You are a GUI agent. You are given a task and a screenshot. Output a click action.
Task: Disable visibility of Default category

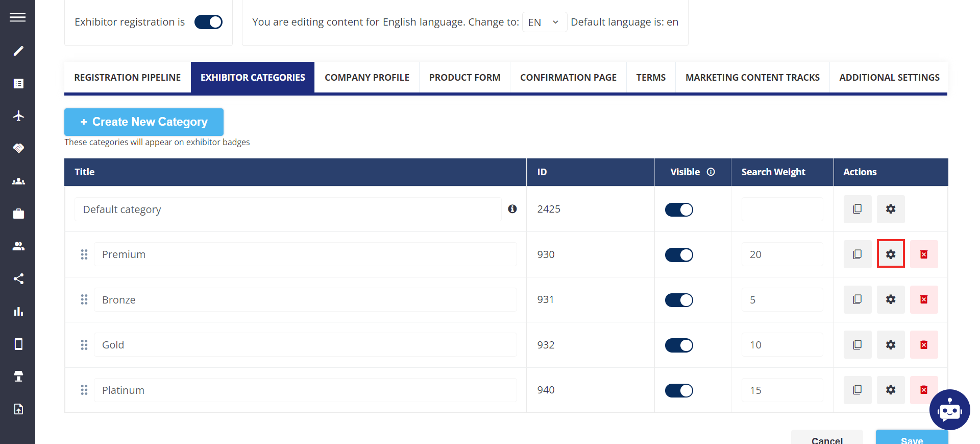pos(679,209)
